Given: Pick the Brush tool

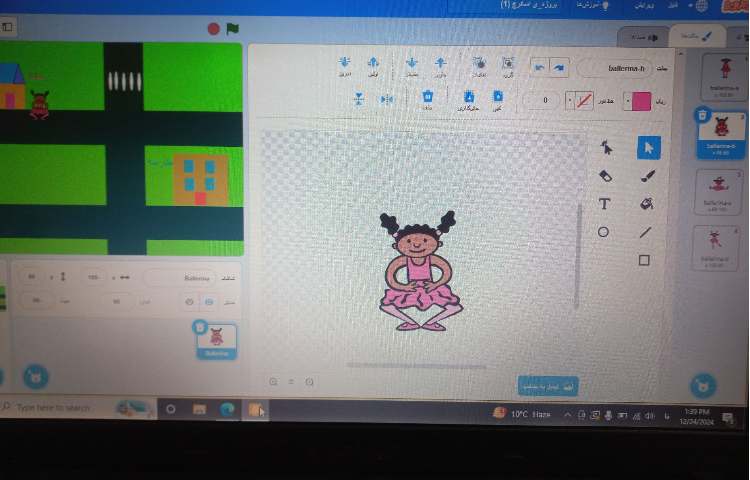Looking at the screenshot, I should 647,176.
